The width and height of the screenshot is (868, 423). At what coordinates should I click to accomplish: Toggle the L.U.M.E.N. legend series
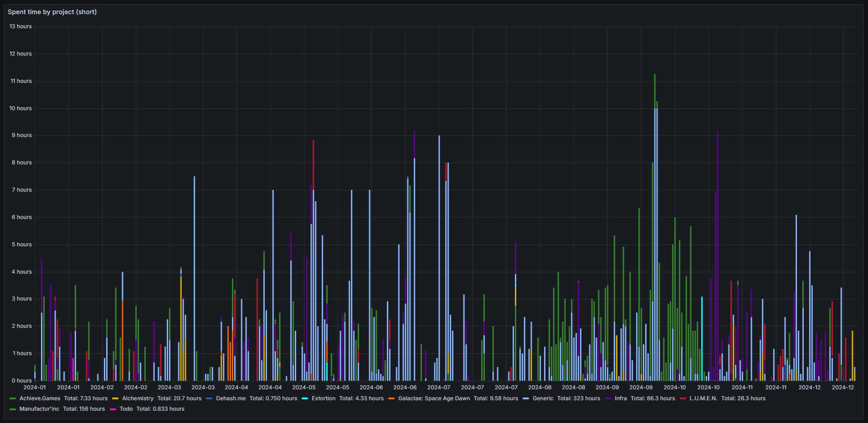[x=703, y=398]
